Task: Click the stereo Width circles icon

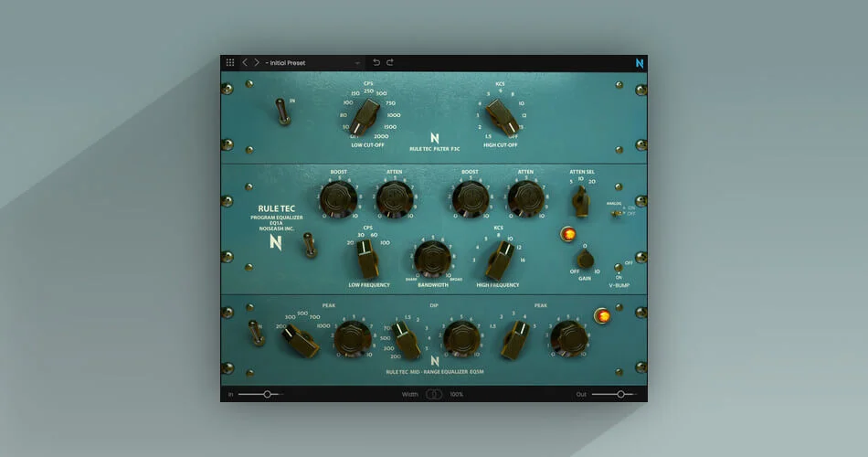Action: tap(434, 395)
